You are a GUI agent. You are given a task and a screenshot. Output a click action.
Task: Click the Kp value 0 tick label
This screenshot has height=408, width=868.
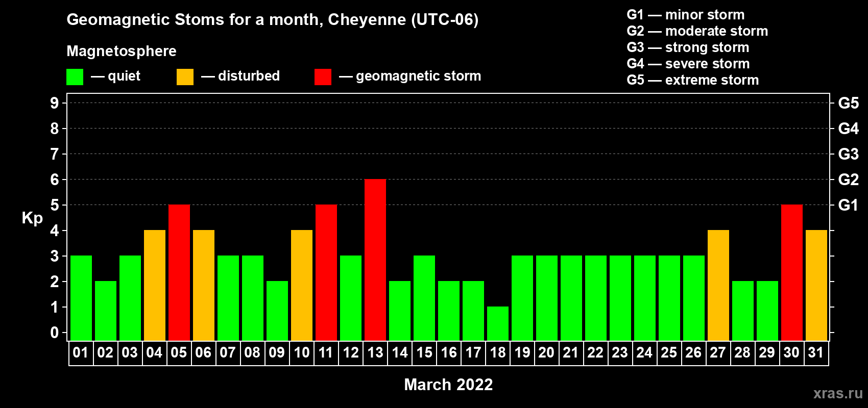(x=55, y=333)
